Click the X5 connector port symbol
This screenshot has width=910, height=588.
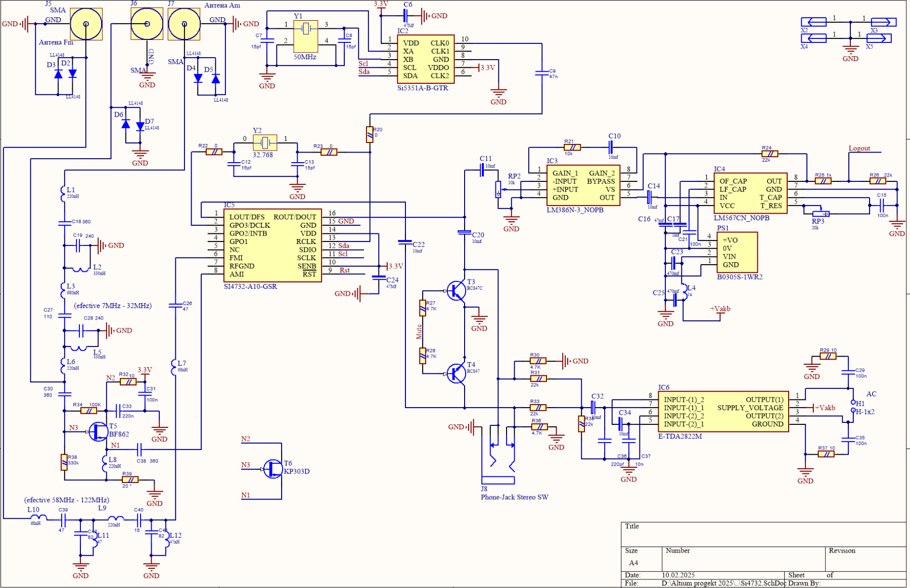pyautogui.click(x=879, y=38)
